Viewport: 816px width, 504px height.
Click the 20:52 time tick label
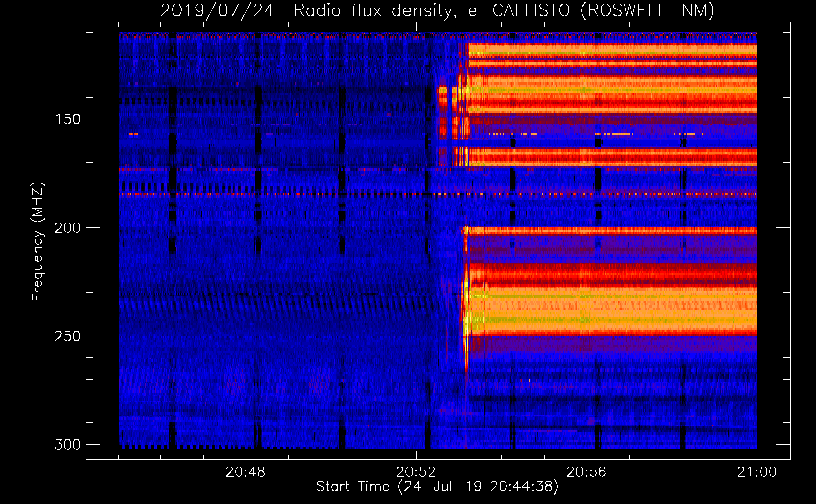point(416,472)
